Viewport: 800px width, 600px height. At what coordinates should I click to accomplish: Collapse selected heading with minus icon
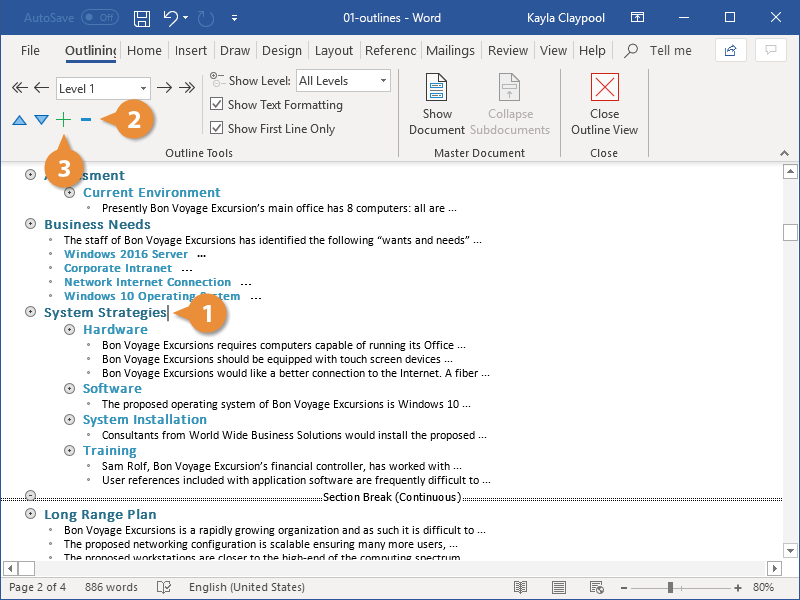pyautogui.click(x=86, y=120)
